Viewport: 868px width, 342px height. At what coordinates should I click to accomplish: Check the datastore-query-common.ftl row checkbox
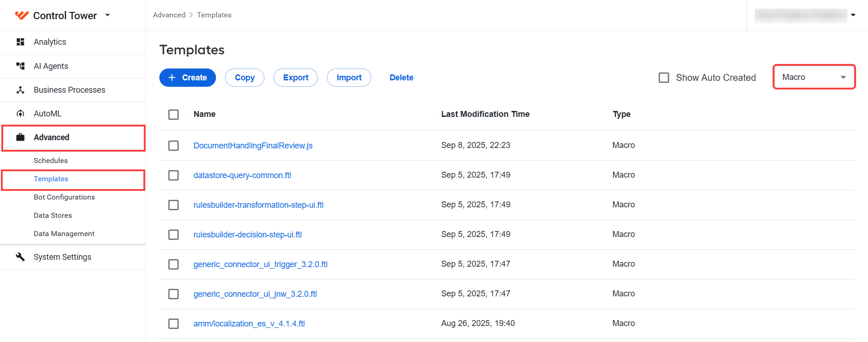174,175
